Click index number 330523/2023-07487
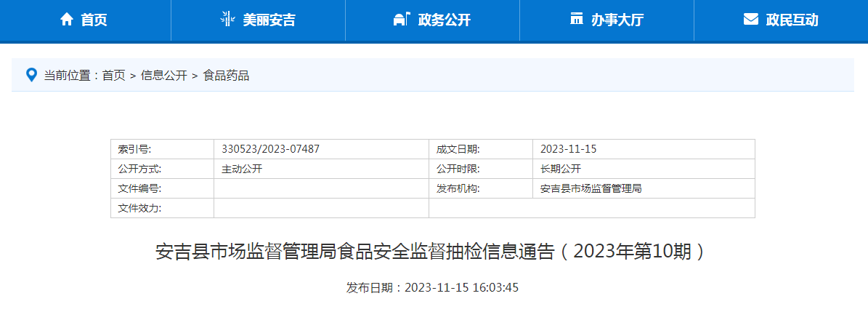 (270, 149)
